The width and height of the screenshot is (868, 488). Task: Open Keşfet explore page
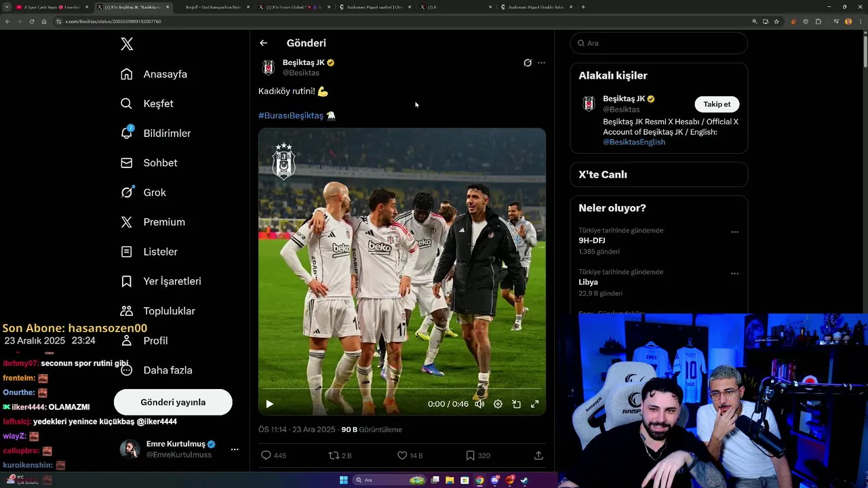146,104
